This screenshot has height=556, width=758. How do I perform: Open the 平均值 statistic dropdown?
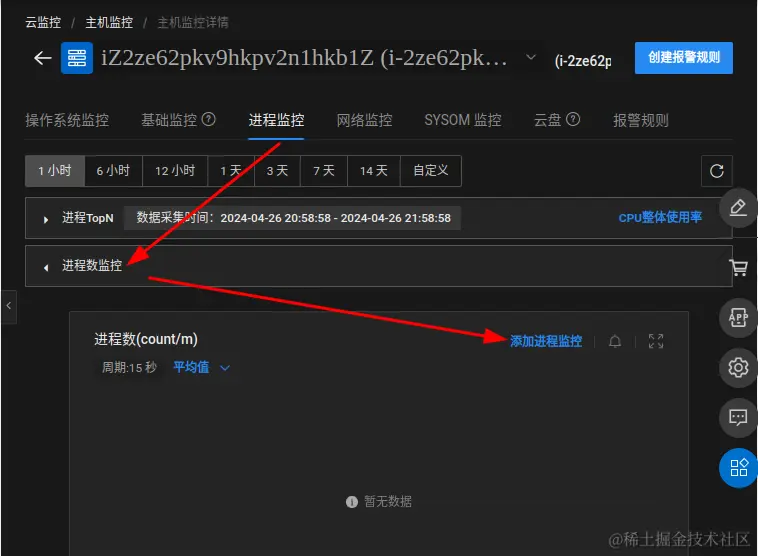(x=201, y=367)
